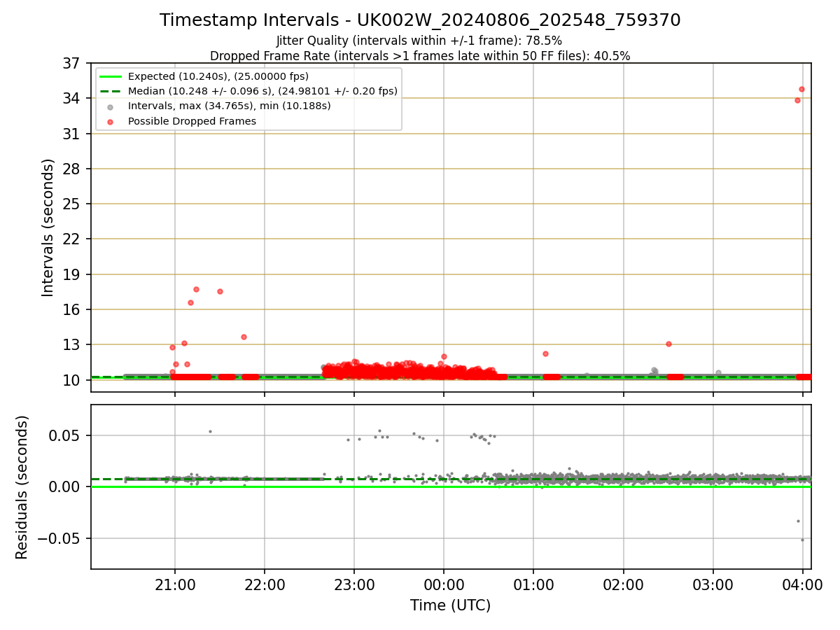This screenshot has width=840, height=630.
Task: Click the '31' y-axis tick label
Action: (72, 134)
